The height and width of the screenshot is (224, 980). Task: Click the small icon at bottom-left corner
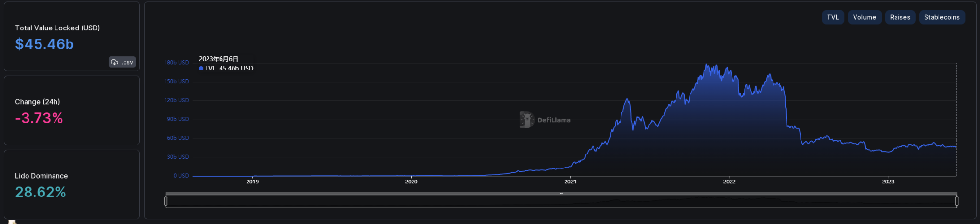point(13,222)
